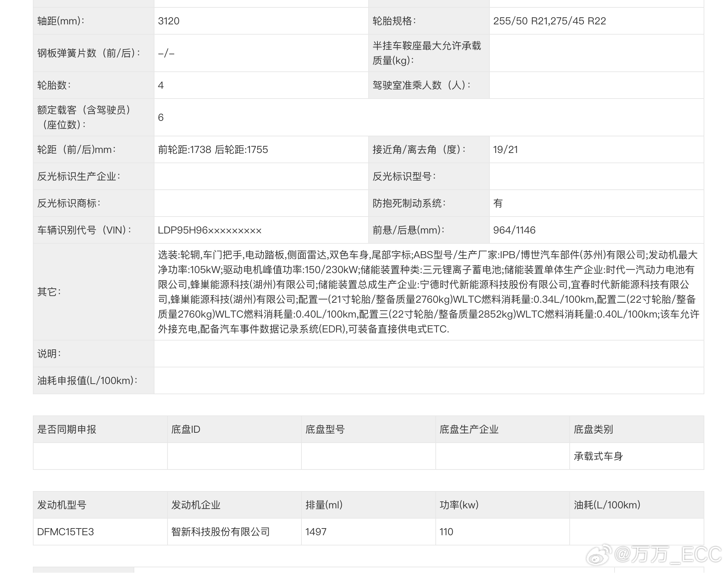
Task: Click engine maker 智新科技股份有限公司
Action: click(x=221, y=532)
